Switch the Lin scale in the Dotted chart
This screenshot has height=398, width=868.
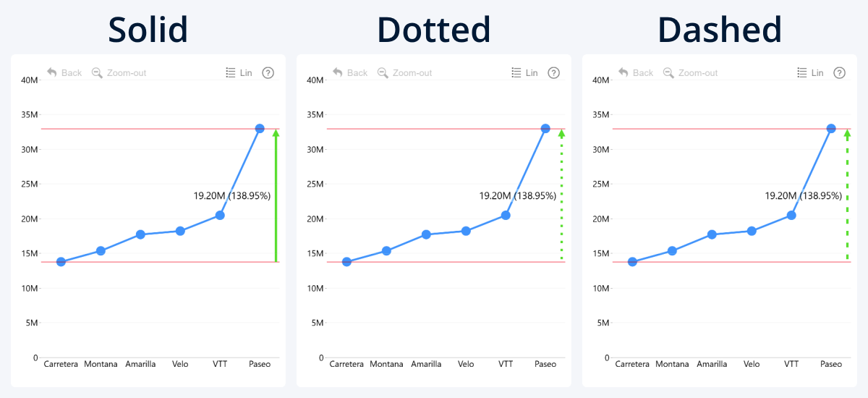coord(525,72)
